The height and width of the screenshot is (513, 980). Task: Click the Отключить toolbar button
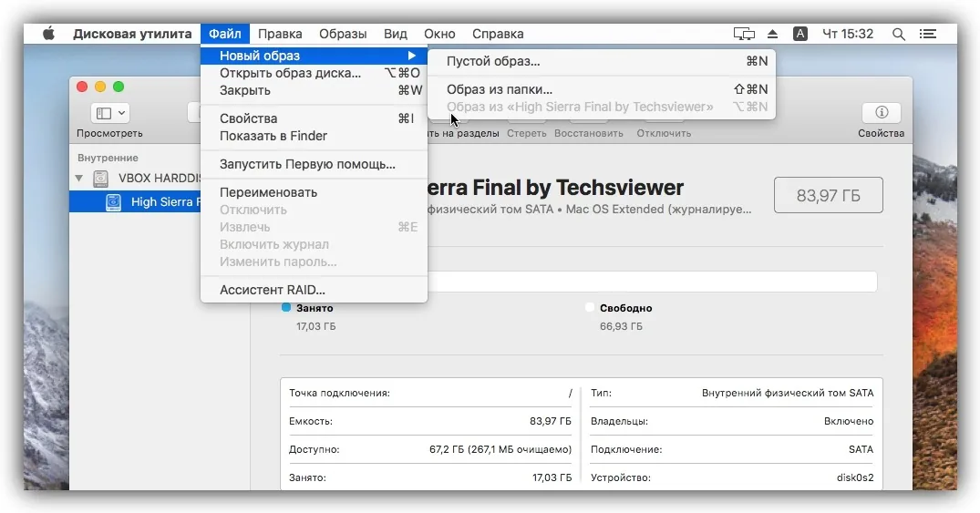(664, 133)
